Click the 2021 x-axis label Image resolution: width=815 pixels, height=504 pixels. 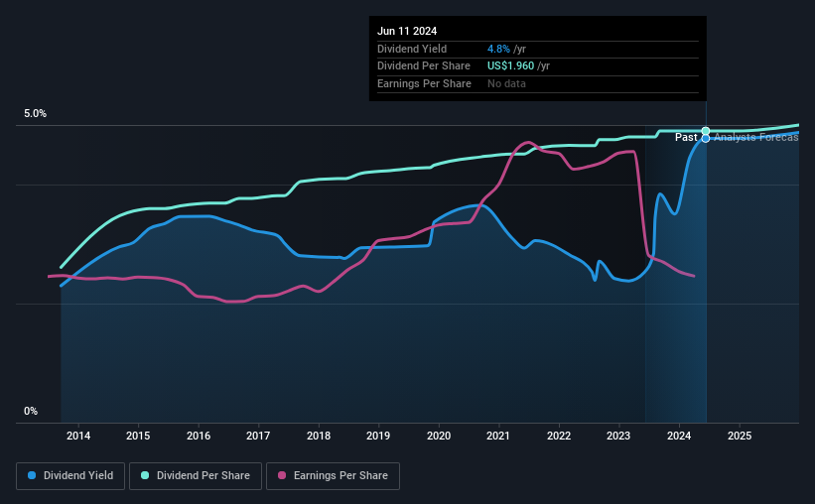(498, 436)
